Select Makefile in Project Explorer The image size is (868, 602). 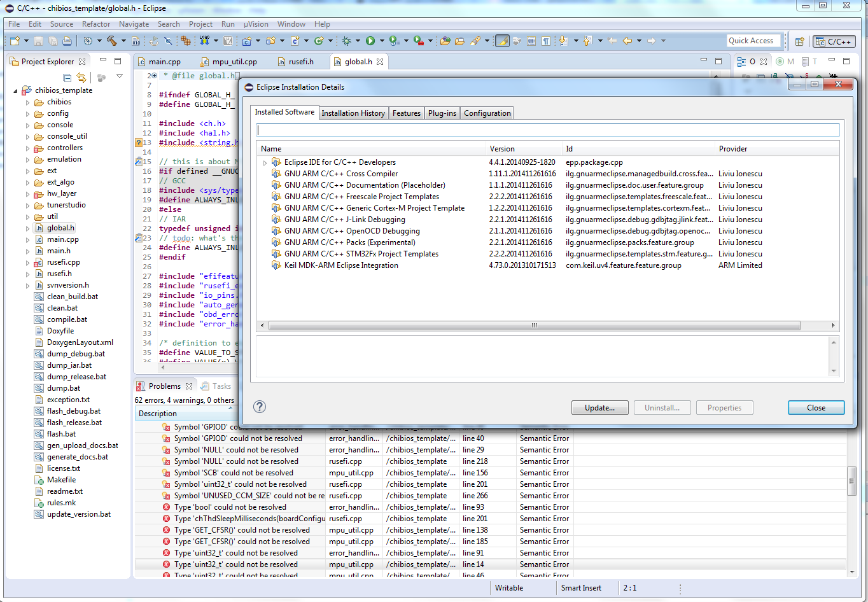pyautogui.click(x=61, y=480)
